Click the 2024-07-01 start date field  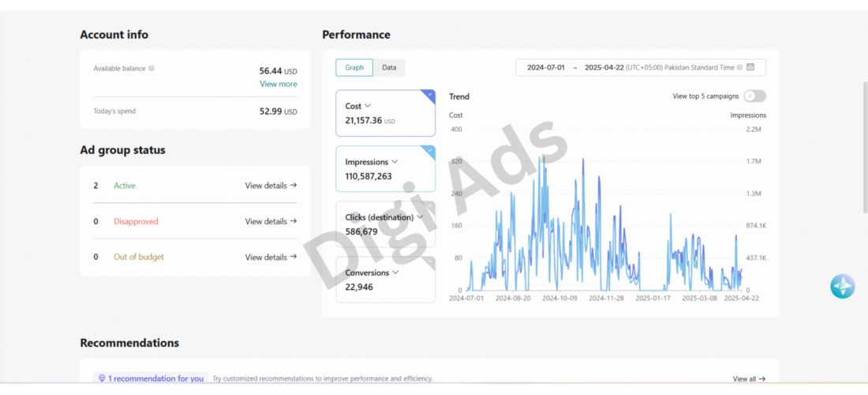pos(546,68)
